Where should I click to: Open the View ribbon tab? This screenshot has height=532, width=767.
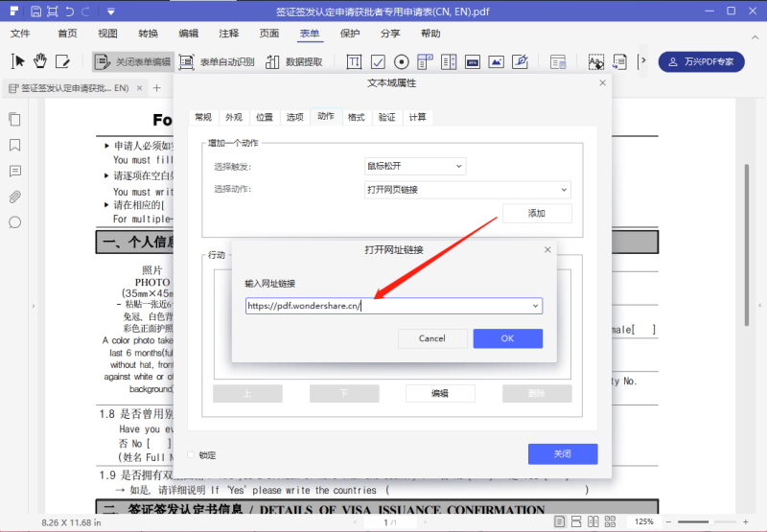click(x=107, y=34)
